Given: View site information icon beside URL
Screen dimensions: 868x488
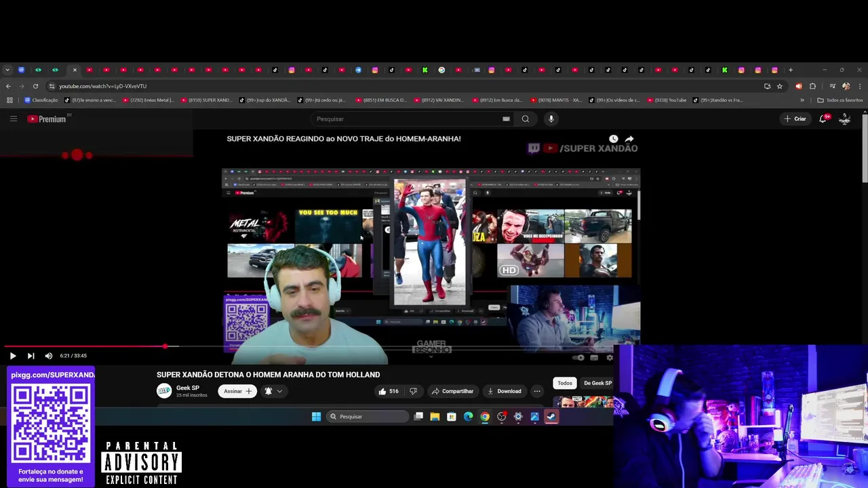Looking at the screenshot, I should pos(52,86).
